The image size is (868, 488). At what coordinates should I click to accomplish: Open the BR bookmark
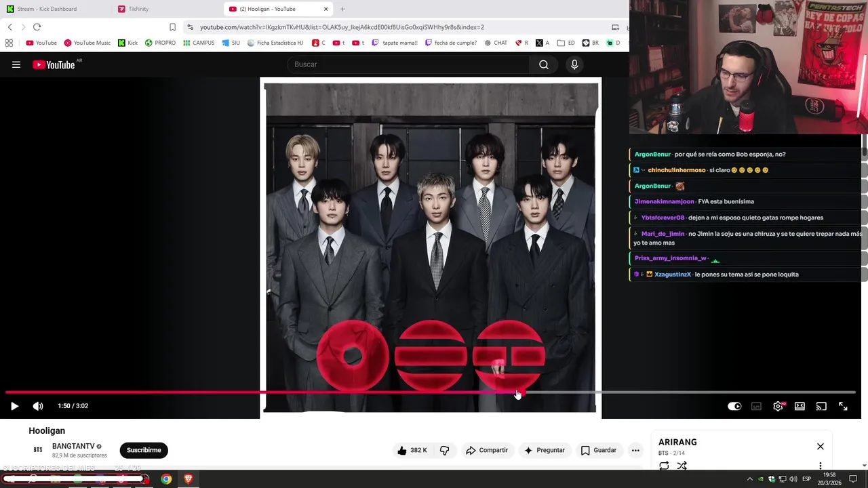(591, 43)
